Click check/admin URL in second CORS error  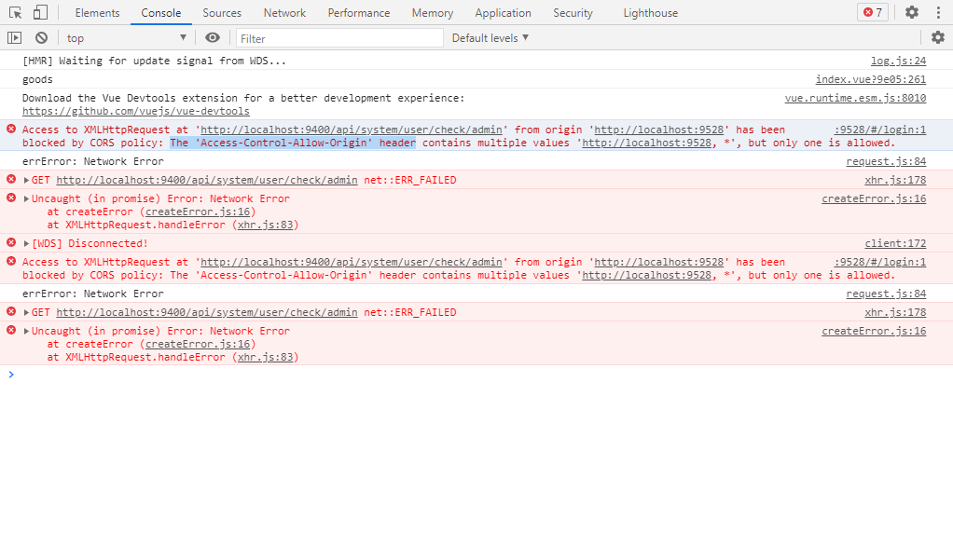(352, 262)
